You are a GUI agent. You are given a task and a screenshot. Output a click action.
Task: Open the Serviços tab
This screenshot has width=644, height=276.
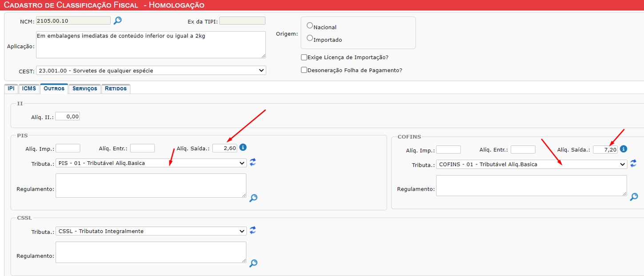[x=85, y=88]
